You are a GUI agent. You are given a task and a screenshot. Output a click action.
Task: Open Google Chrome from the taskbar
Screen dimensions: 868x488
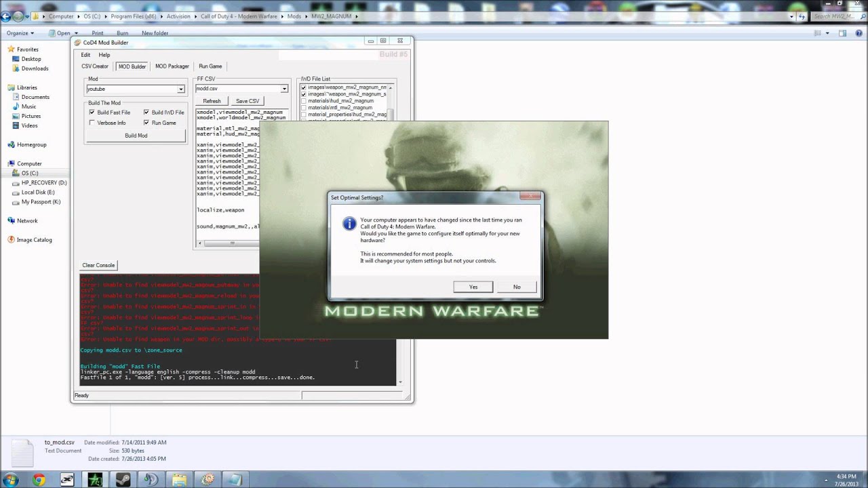[x=39, y=480]
